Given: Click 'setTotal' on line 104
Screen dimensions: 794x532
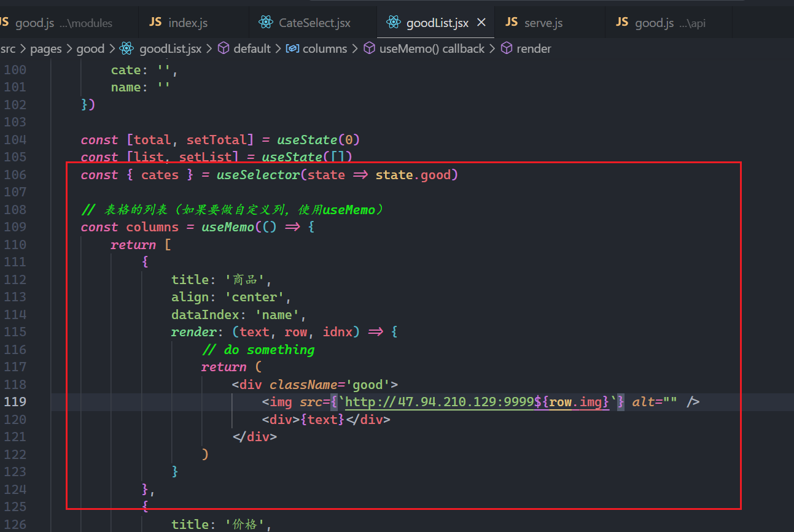Looking at the screenshot, I should click(x=216, y=140).
